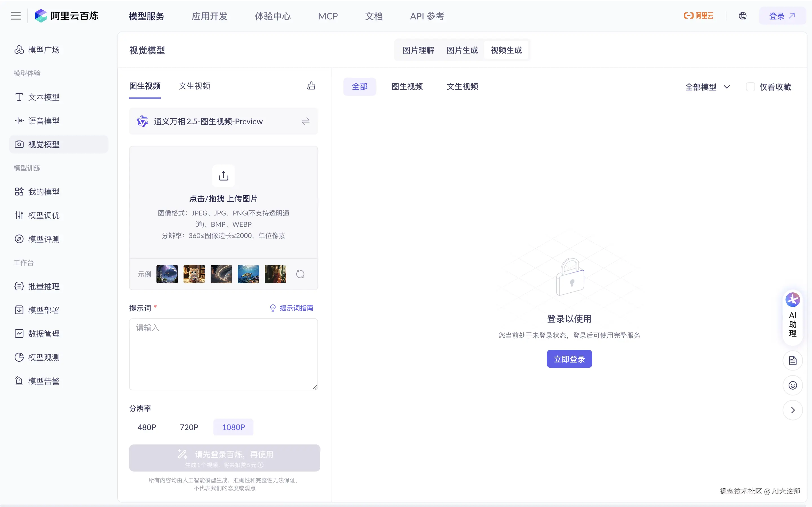Click the 立即登录 button

tap(569, 359)
